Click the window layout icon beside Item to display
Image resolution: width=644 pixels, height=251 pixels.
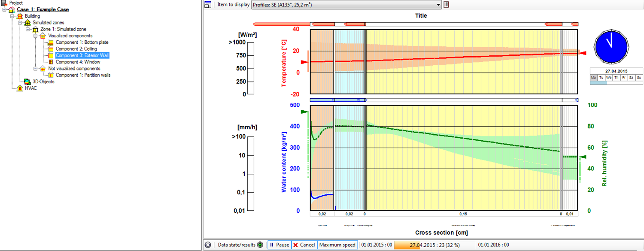point(208,5)
